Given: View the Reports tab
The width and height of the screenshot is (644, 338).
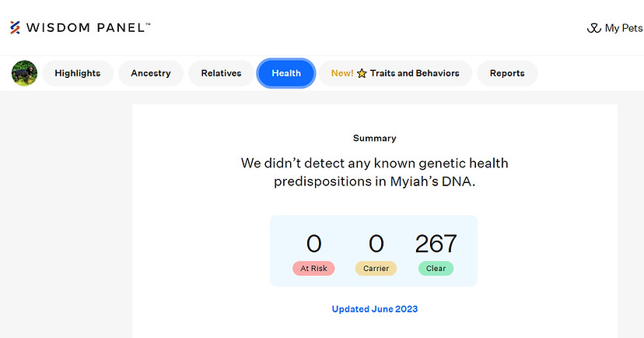Looking at the screenshot, I should pos(507,73).
